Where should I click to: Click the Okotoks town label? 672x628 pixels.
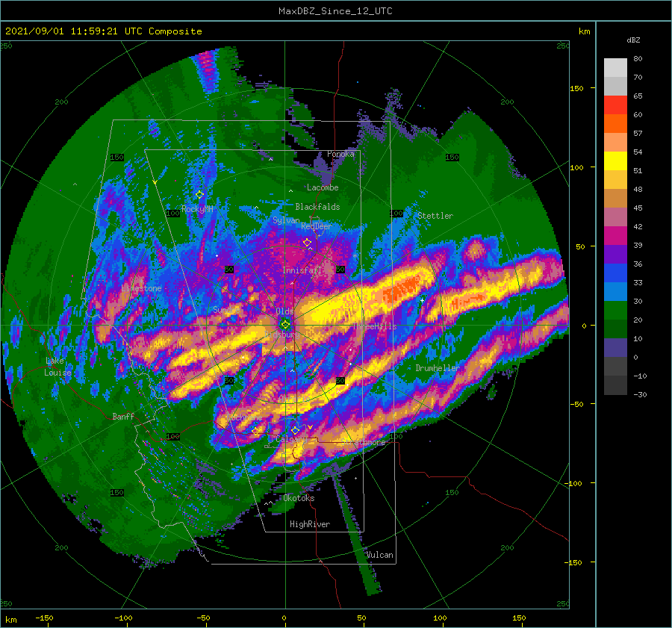pyautogui.click(x=299, y=498)
